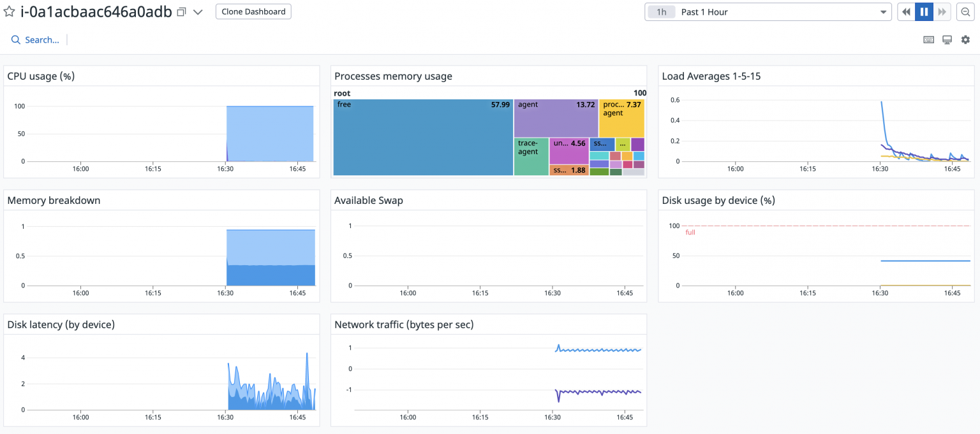The image size is (980, 434).
Task: Click the Clone Dashboard button
Action: point(253,11)
